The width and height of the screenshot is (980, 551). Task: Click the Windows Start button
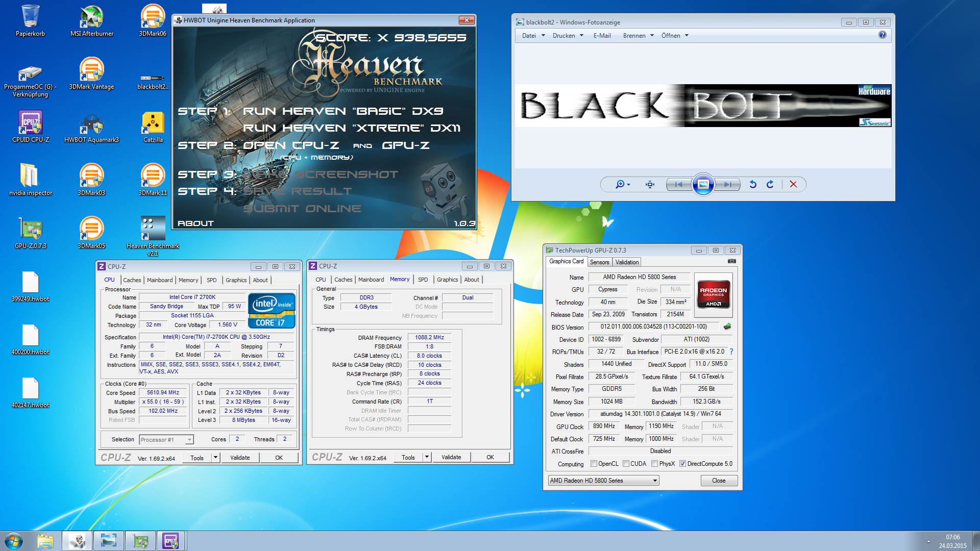(x=14, y=540)
